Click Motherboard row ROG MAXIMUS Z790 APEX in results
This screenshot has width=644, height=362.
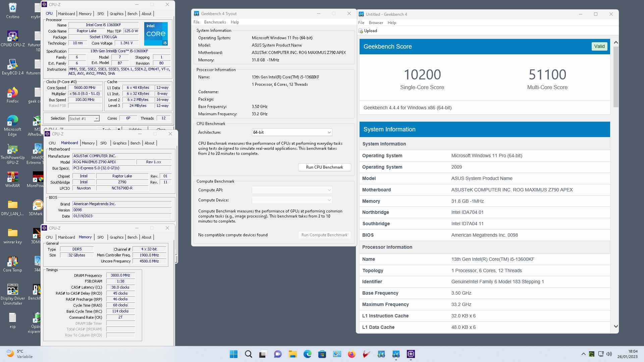[485, 190]
